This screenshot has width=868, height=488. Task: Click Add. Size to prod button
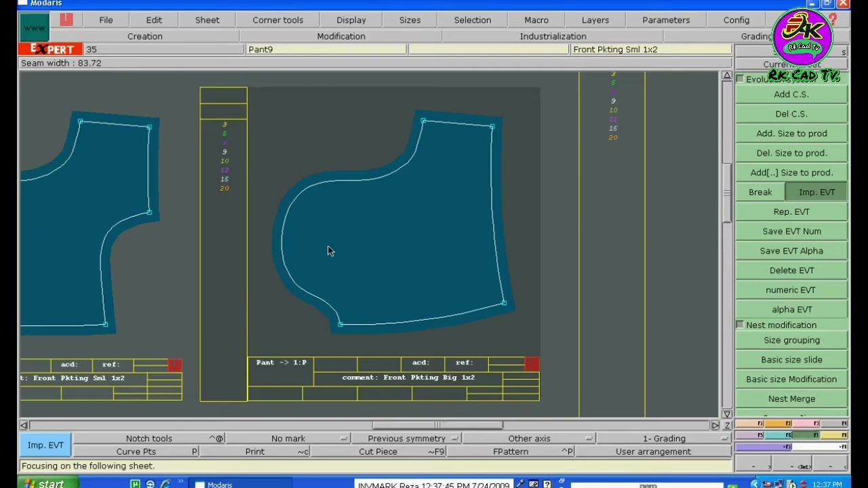791,134
